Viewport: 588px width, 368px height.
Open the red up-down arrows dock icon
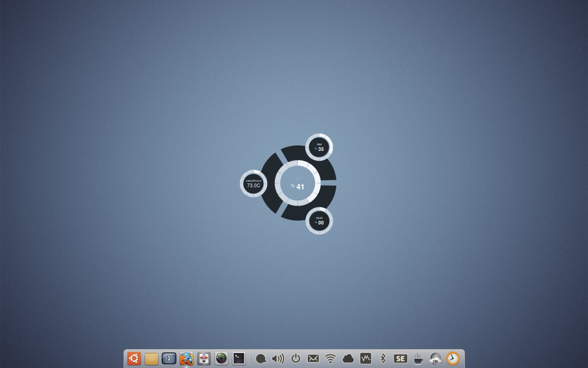click(x=204, y=358)
